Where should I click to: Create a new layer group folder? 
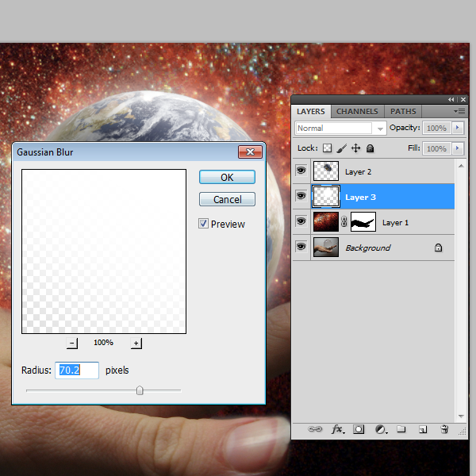click(x=401, y=429)
